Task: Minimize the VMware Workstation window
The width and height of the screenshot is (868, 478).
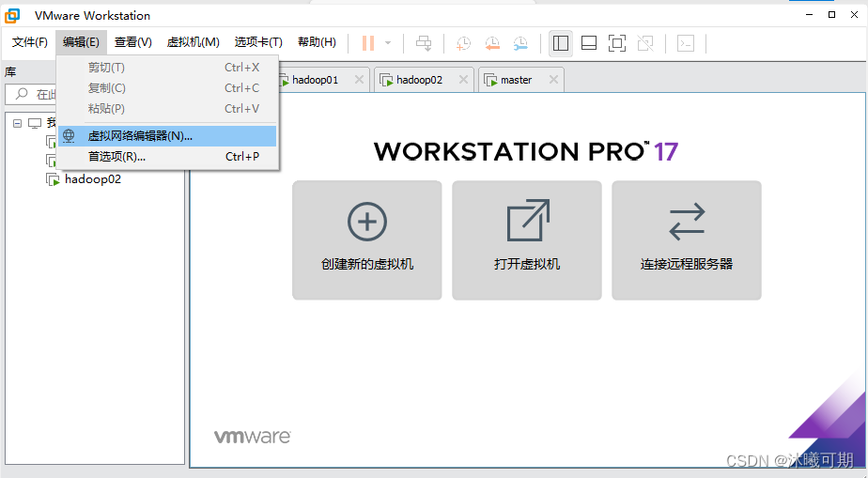Action: tap(809, 15)
